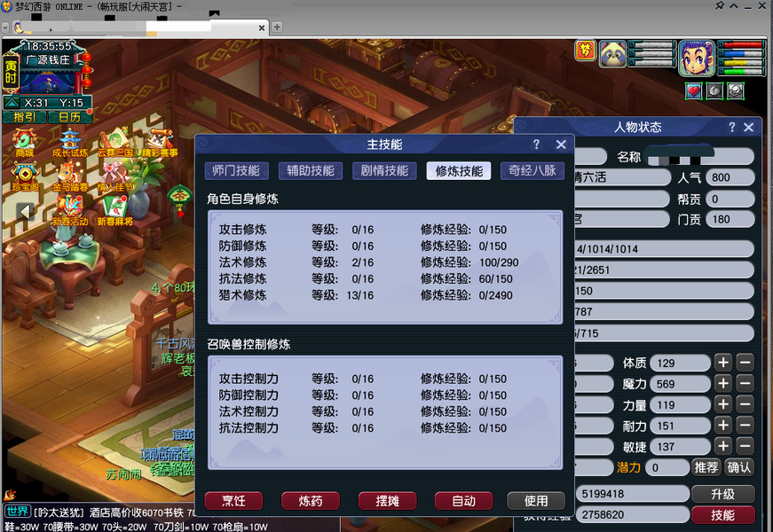Switch to the 奇经八脉 tab

pyautogui.click(x=532, y=171)
